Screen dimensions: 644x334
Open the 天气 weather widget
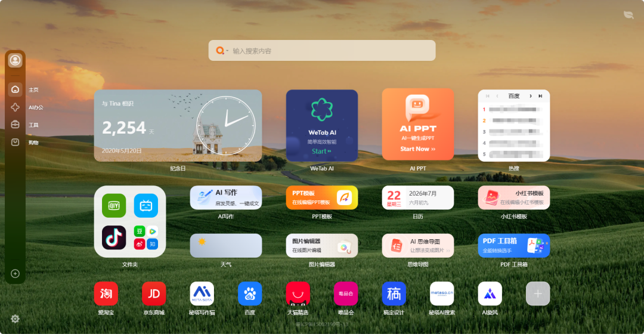[x=226, y=246]
